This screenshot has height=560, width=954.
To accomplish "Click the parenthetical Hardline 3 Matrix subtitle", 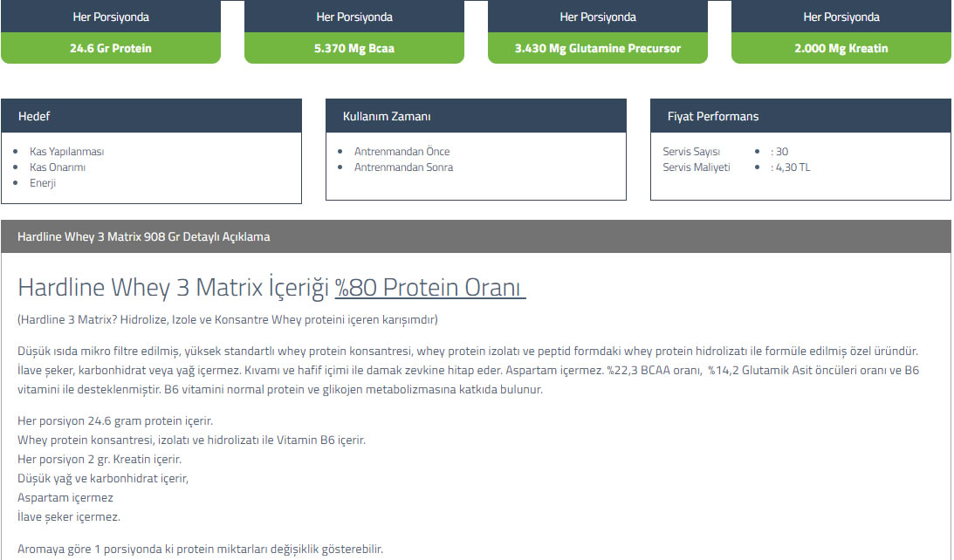I will tap(228, 320).
